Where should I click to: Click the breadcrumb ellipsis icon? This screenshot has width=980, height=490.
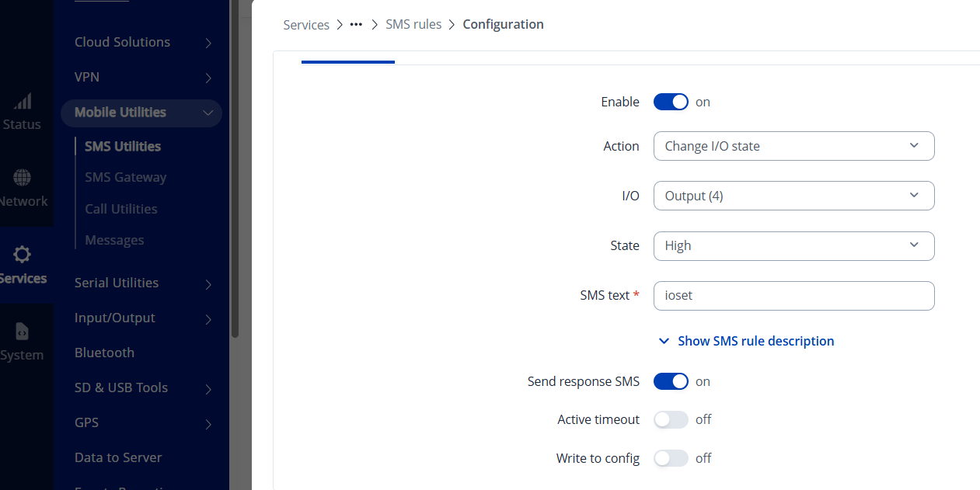pos(357,25)
